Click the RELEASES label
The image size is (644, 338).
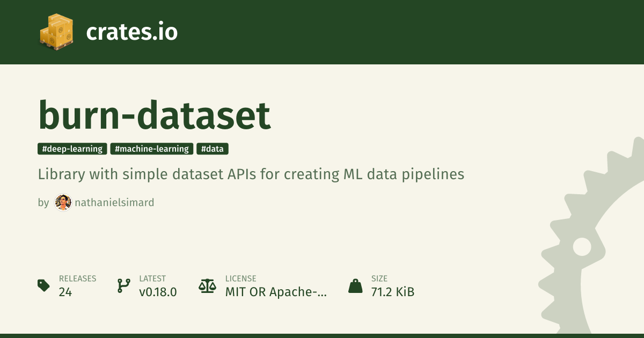pos(78,278)
